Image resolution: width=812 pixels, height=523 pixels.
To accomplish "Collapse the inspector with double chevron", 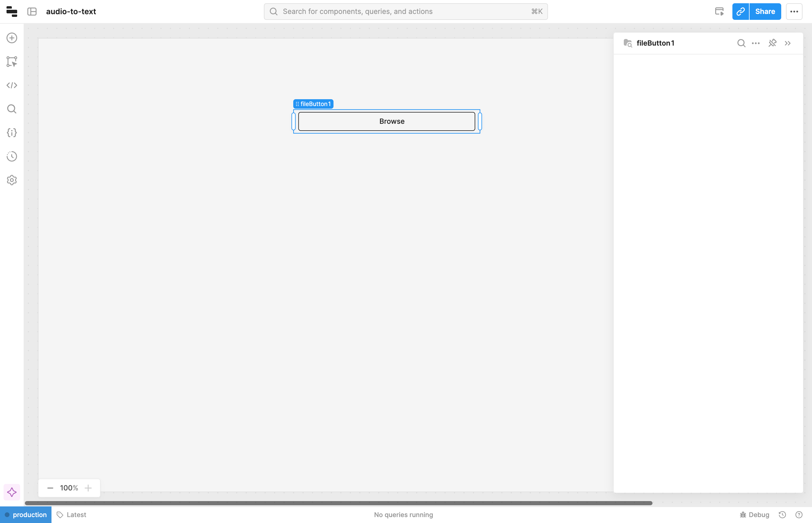I will [x=787, y=43].
